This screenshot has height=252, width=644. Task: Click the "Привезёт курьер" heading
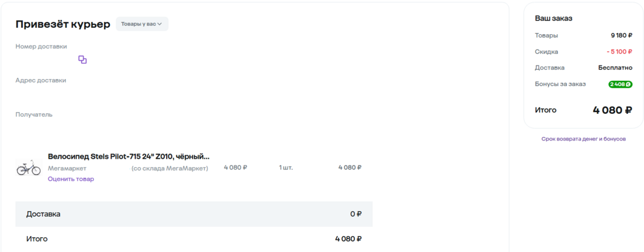click(63, 24)
